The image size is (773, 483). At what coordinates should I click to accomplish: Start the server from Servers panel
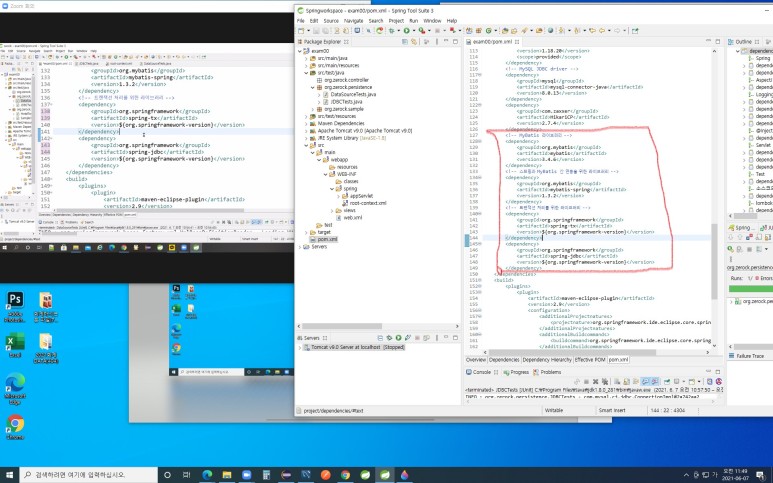(x=398, y=338)
